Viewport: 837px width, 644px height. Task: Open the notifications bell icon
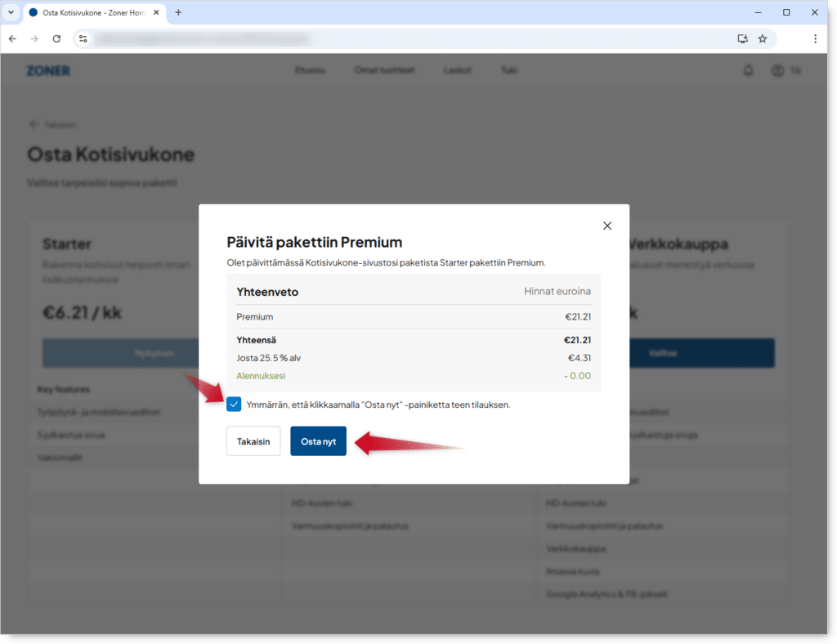coord(748,71)
